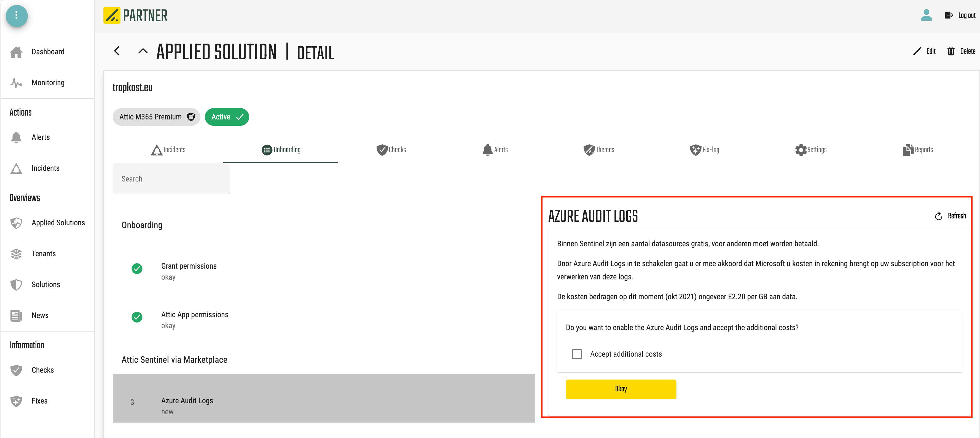The width and height of the screenshot is (980, 438).
Task: Click the trapkast.eu tenant name
Action: click(x=132, y=87)
